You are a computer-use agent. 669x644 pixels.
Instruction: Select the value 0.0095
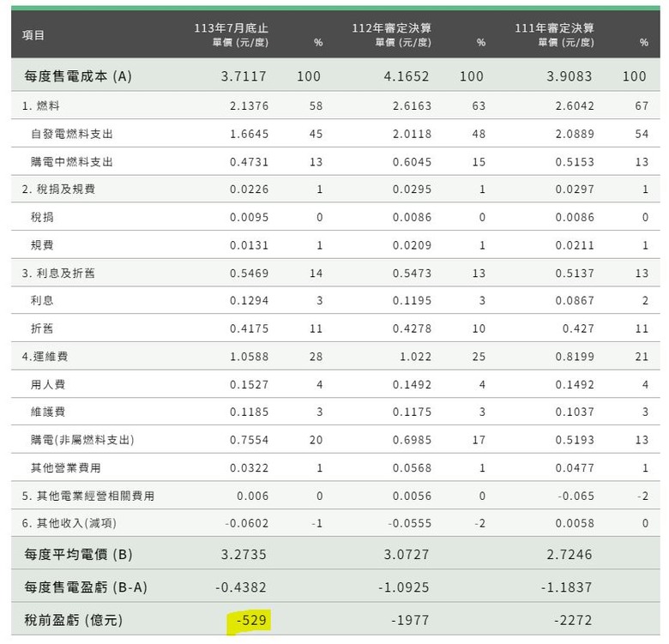(250, 217)
